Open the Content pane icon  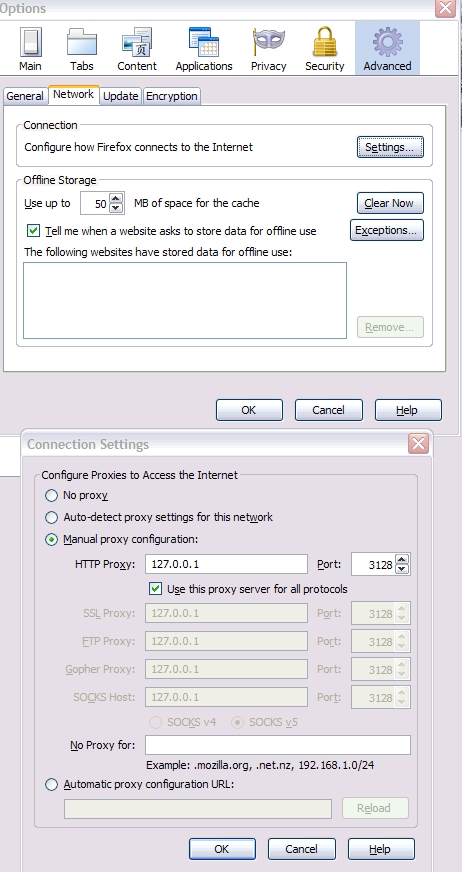(x=137, y=42)
